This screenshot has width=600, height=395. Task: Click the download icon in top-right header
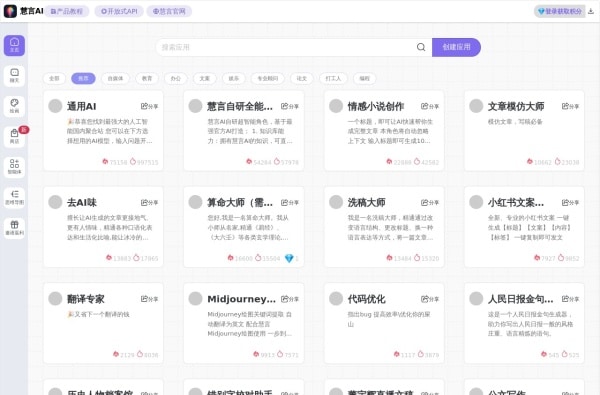tap(591, 11)
